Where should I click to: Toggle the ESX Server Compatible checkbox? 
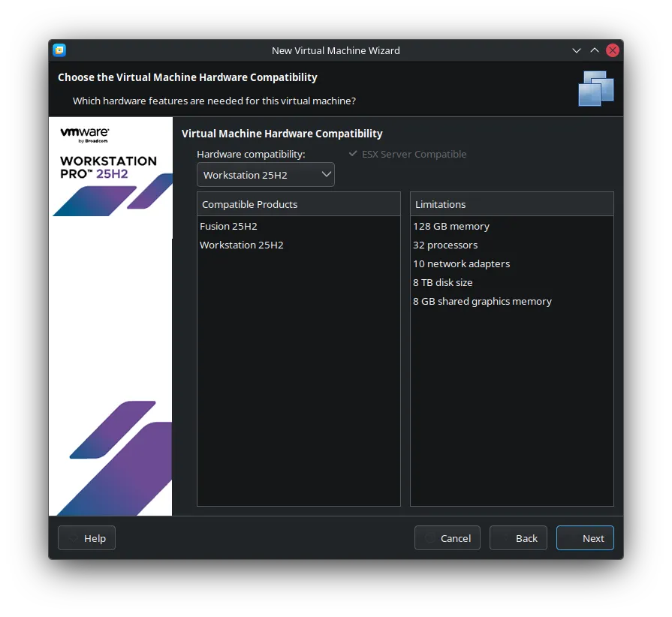click(353, 154)
